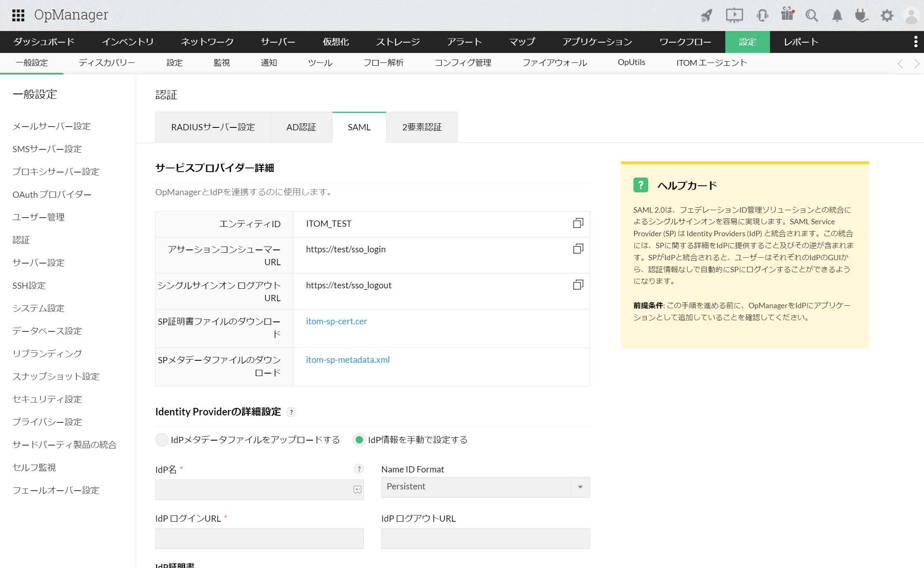Copy the Entity ID ITOM_TEST value
The width and height of the screenshot is (924, 568).
[x=578, y=223]
